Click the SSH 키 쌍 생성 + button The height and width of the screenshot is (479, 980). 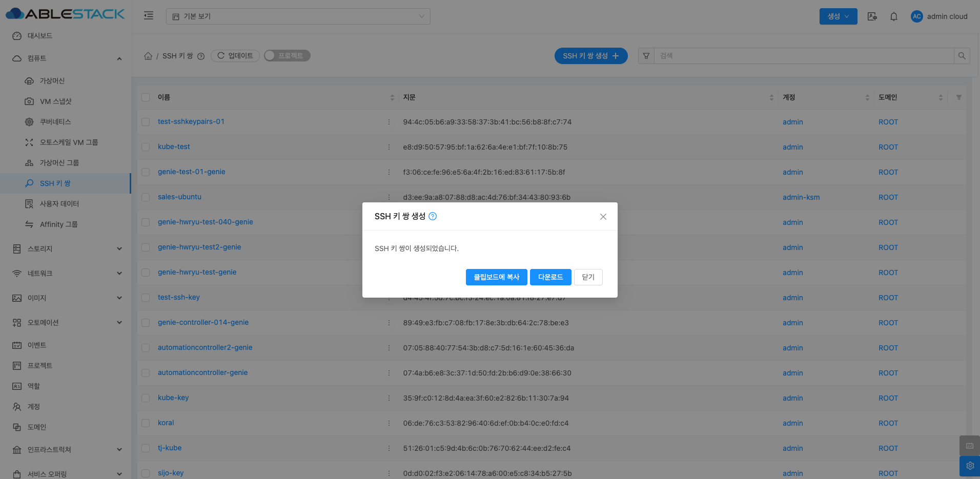pos(591,56)
